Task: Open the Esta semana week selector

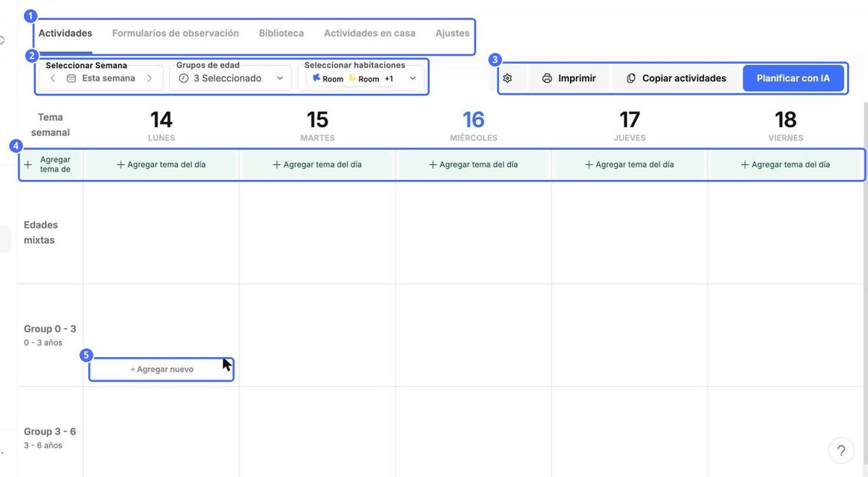Action: coord(102,78)
